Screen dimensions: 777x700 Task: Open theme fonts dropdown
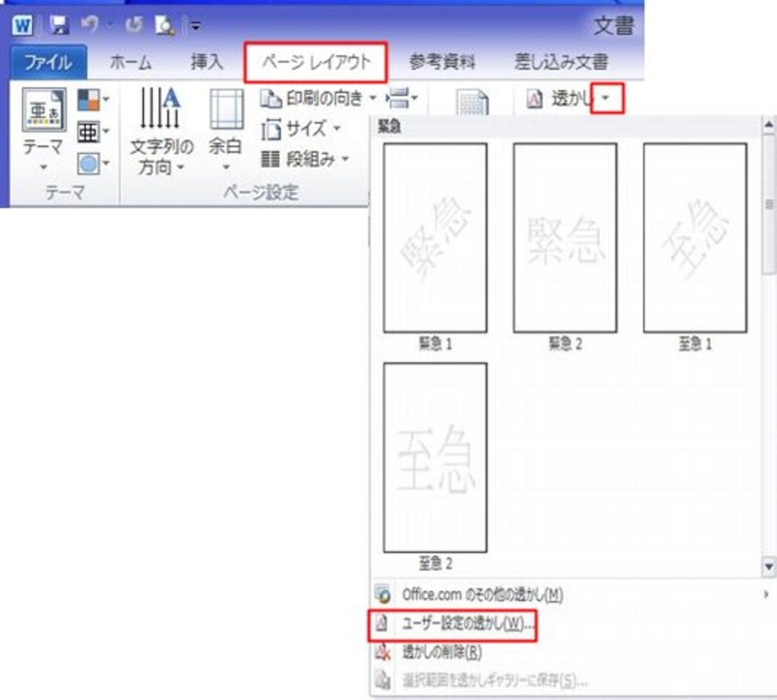pos(93,132)
